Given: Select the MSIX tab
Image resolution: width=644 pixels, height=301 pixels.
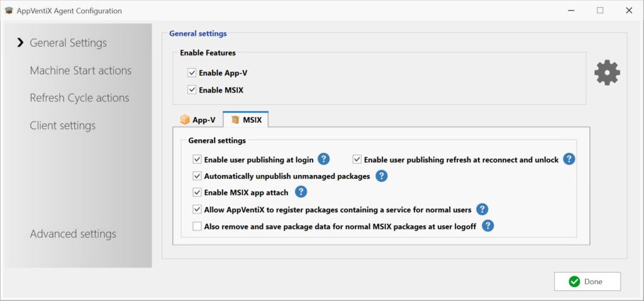Looking at the screenshot, I should click(247, 119).
